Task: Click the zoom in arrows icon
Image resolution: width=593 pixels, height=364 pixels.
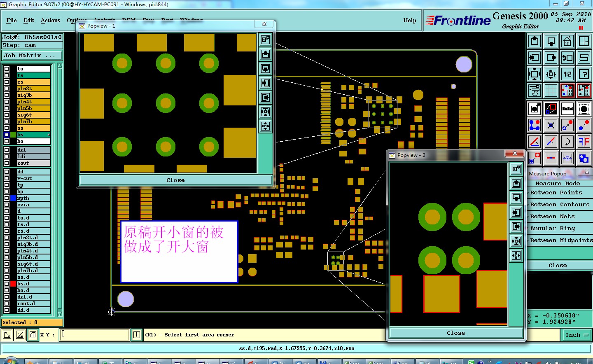Action: click(x=551, y=74)
